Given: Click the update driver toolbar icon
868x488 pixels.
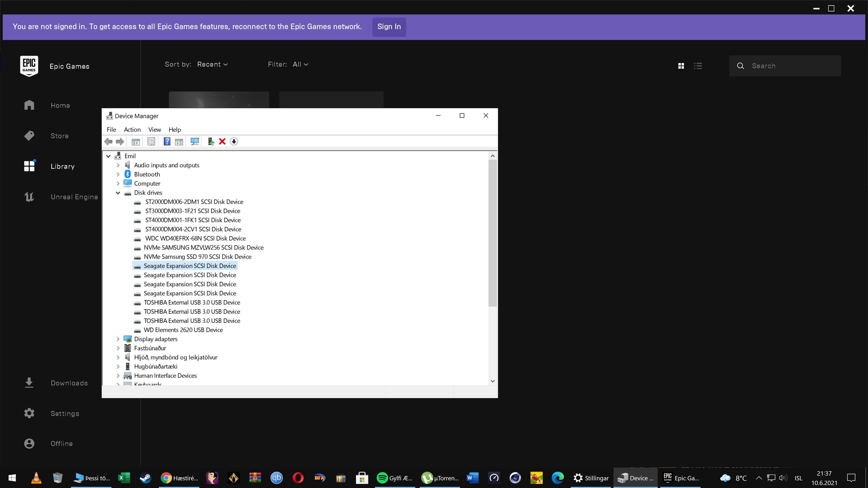Looking at the screenshot, I should (211, 141).
